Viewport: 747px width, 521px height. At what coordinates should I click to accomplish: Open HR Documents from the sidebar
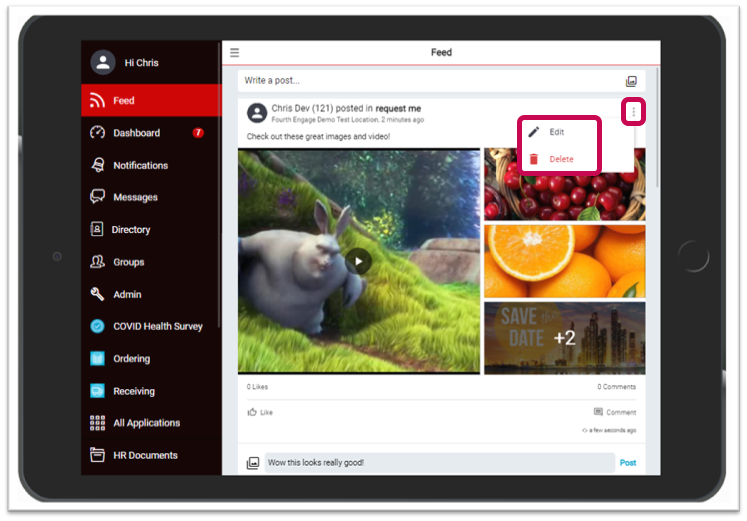tap(151, 455)
